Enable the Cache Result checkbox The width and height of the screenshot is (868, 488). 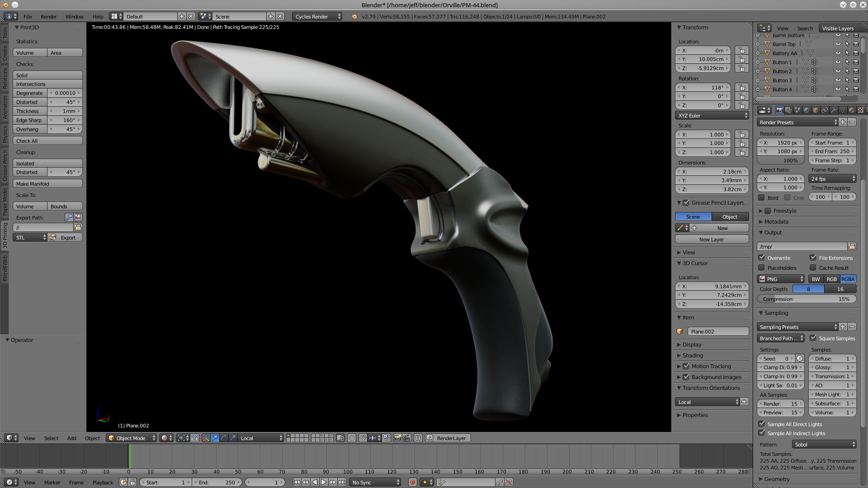coord(813,267)
